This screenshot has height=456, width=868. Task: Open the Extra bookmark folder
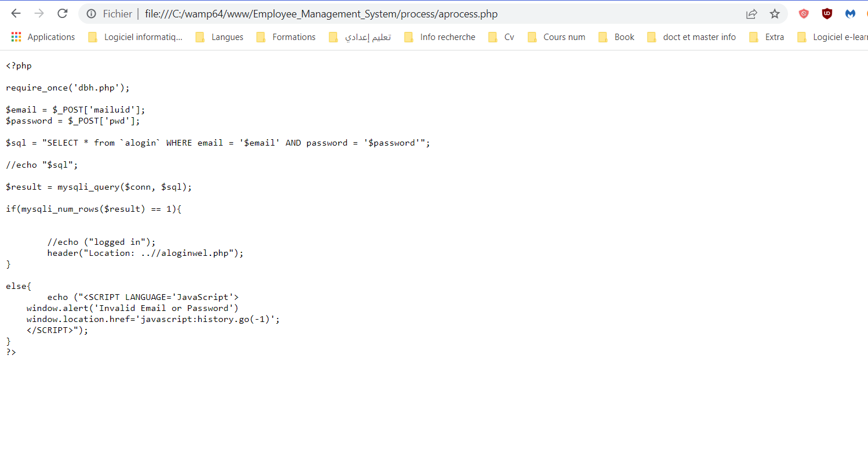(767, 37)
